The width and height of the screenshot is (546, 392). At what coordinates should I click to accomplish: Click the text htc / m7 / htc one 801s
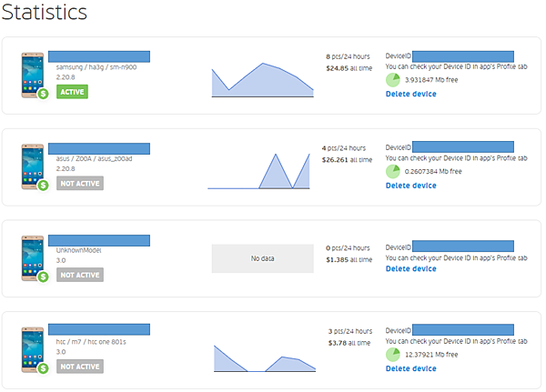91,342
